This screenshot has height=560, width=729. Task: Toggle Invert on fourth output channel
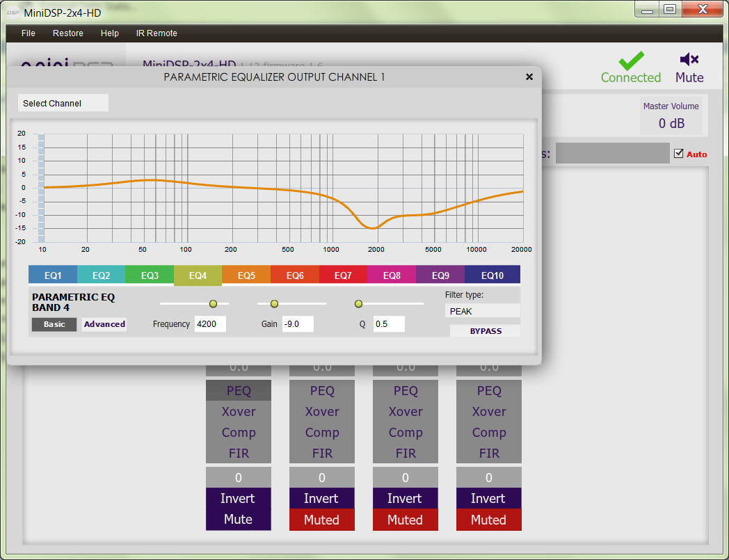coord(489,498)
